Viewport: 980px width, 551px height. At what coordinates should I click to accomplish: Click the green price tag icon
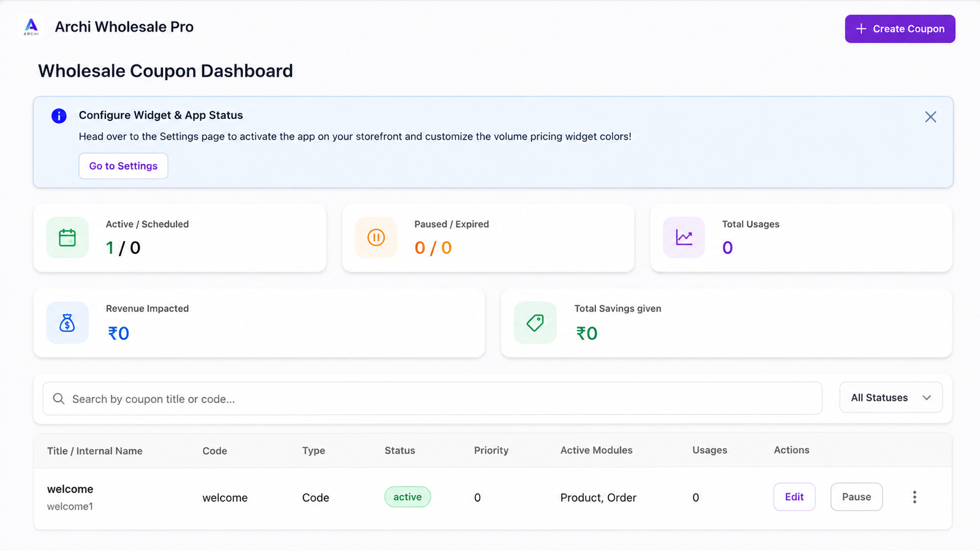(535, 323)
